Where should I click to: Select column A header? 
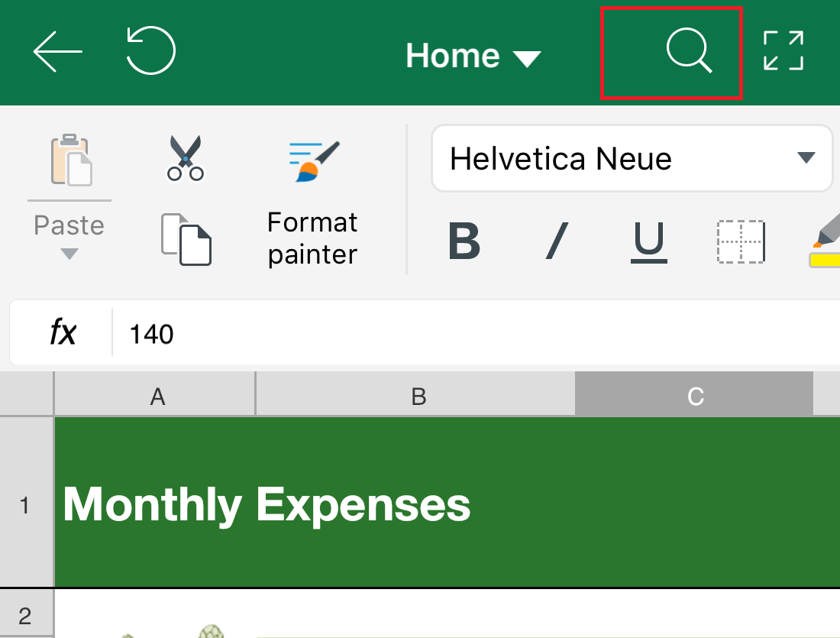155,394
